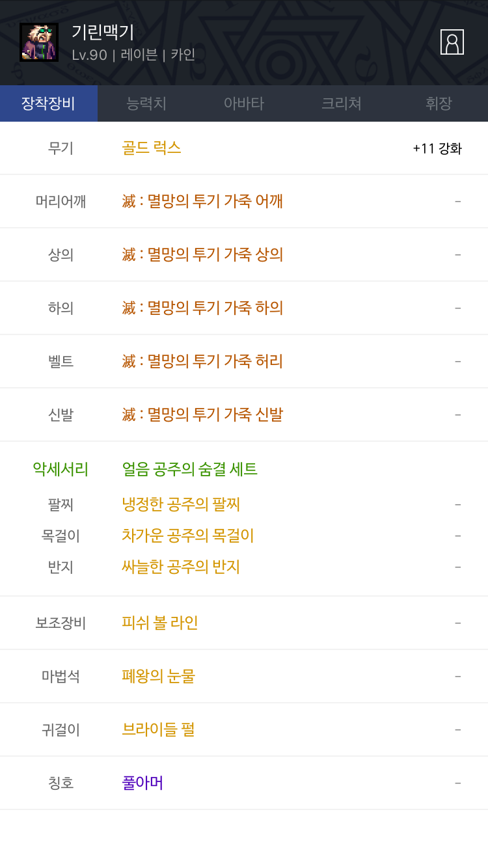
Task: Open sub-equipment 피쉬 볼 라인
Action: 160,623
